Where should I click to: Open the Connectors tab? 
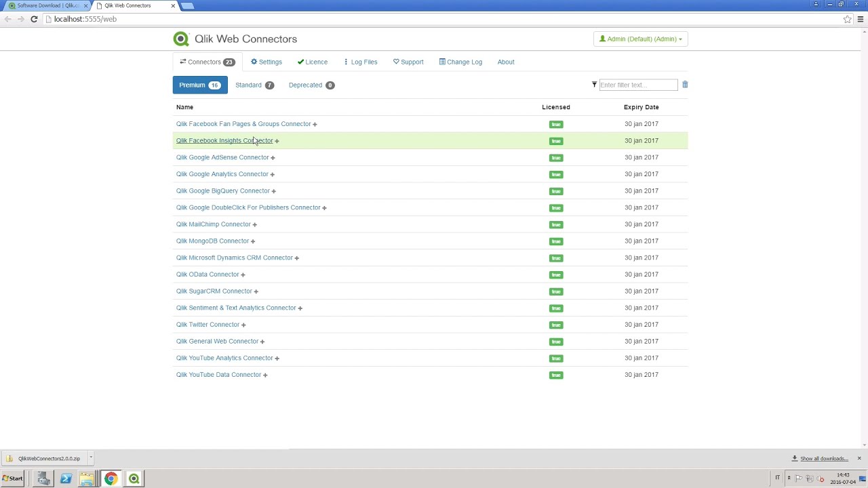(x=207, y=62)
